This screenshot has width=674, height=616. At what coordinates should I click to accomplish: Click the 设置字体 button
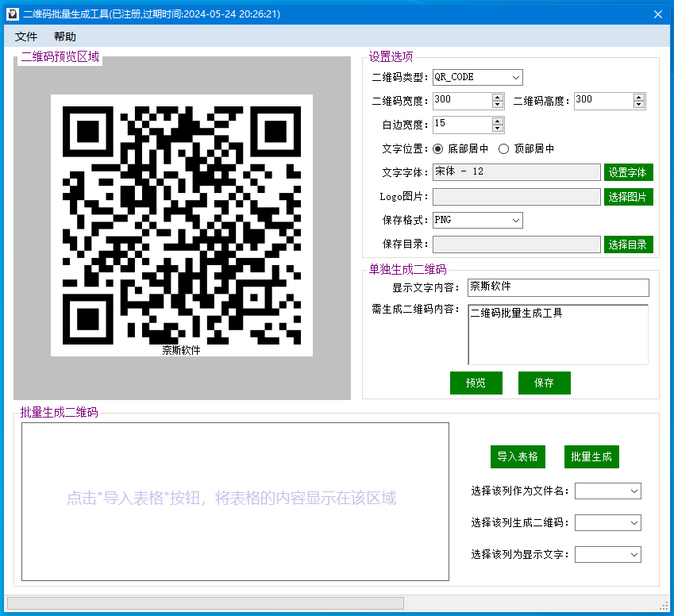pyautogui.click(x=628, y=172)
